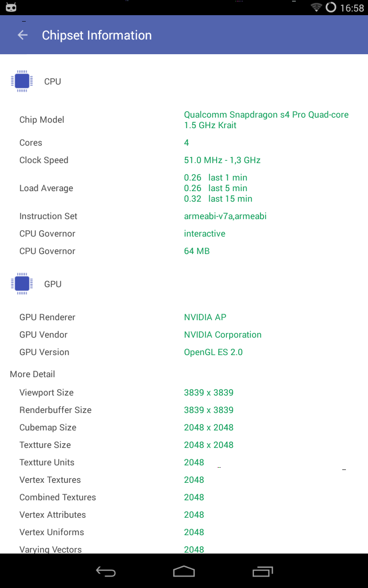Expand the More Detail section
The height and width of the screenshot is (588, 368).
[x=32, y=374]
